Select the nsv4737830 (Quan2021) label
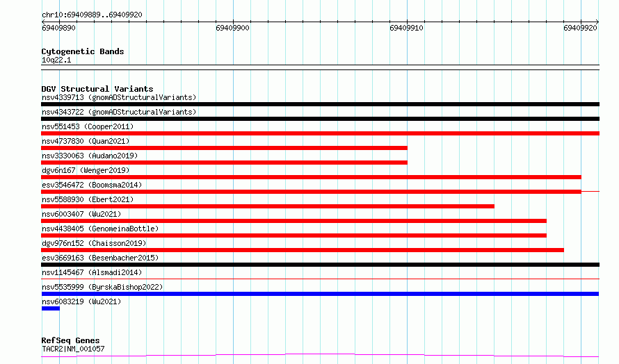This screenshot has width=619, height=364. click(x=86, y=141)
